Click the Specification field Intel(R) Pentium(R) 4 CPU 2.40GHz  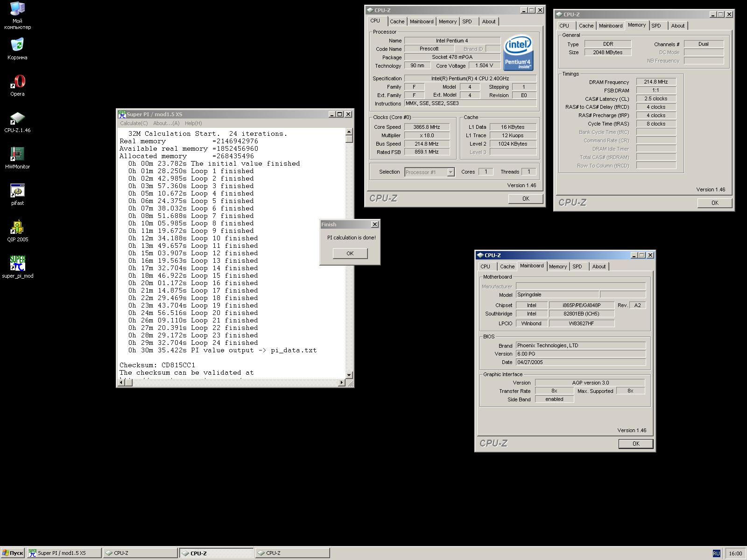[x=470, y=78]
